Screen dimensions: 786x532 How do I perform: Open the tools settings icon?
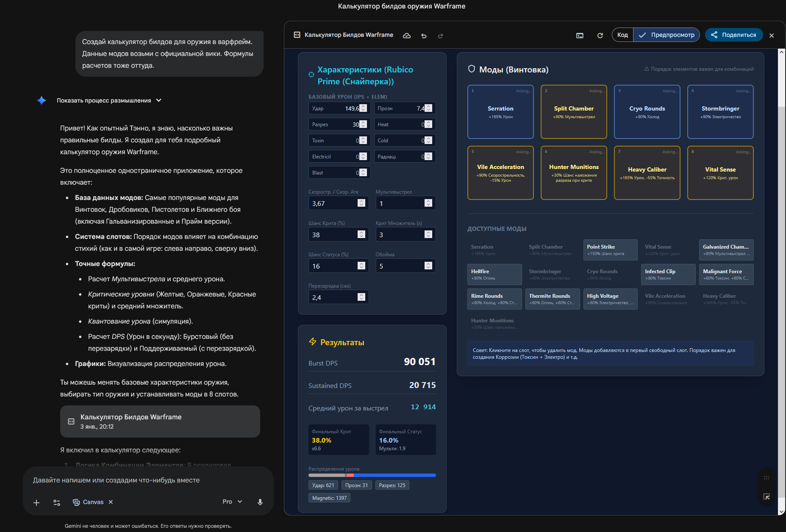point(57,502)
